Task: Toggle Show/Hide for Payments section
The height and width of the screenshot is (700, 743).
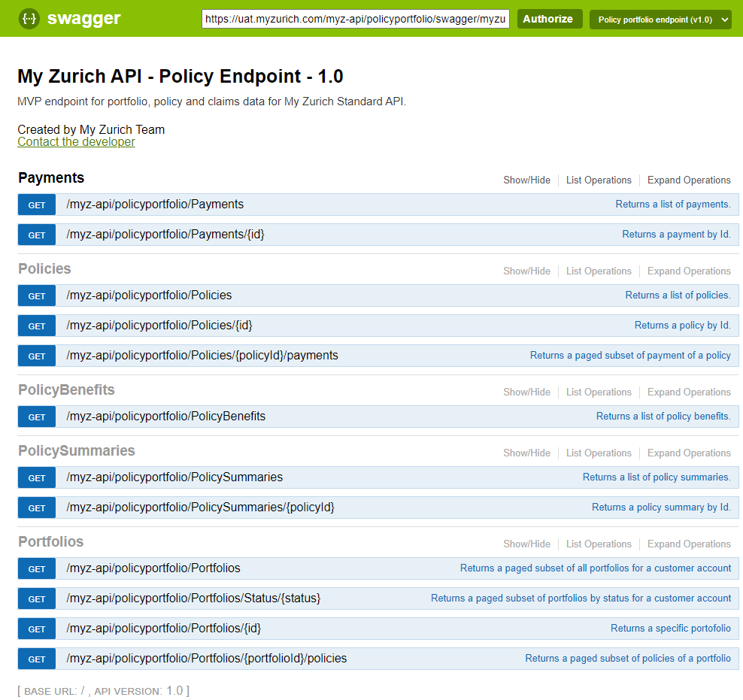Action: (526, 180)
